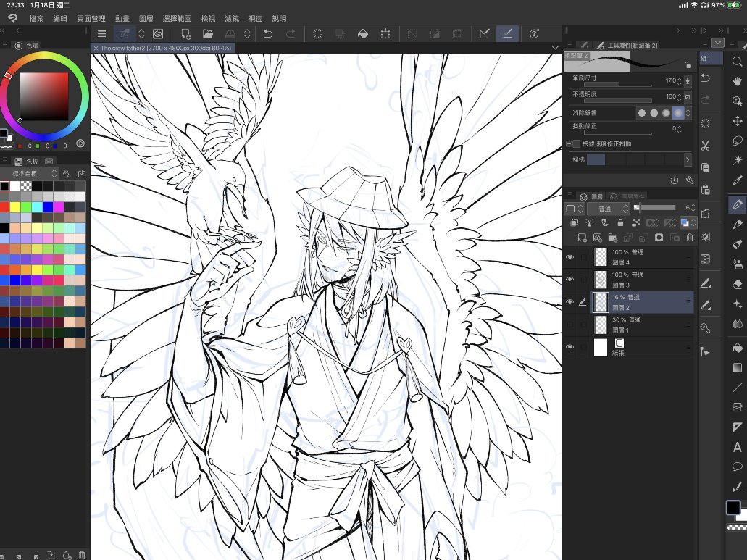Image resolution: width=747 pixels, height=560 pixels.
Task: Select layer 圖層 1
Action: (642, 325)
